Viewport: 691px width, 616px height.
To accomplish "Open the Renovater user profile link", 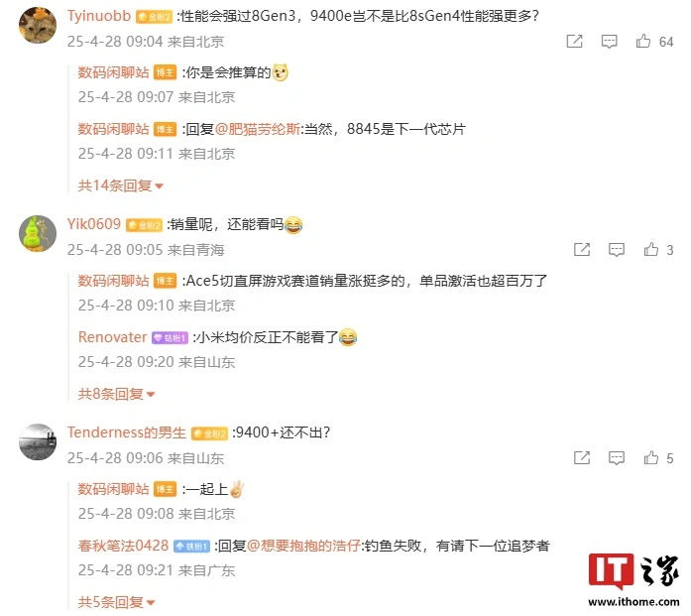I will 112,337.
